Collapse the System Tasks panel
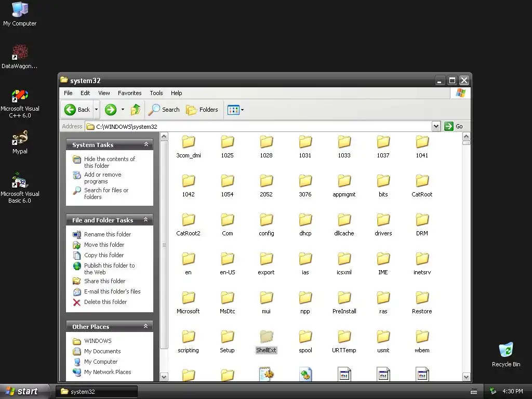Viewport: 532px width, 399px height. pyautogui.click(x=146, y=144)
